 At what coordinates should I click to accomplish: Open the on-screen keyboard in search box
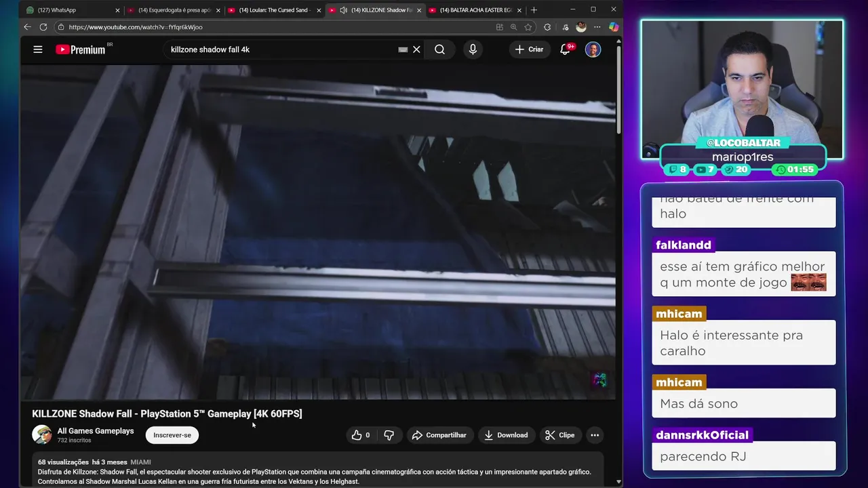click(403, 49)
